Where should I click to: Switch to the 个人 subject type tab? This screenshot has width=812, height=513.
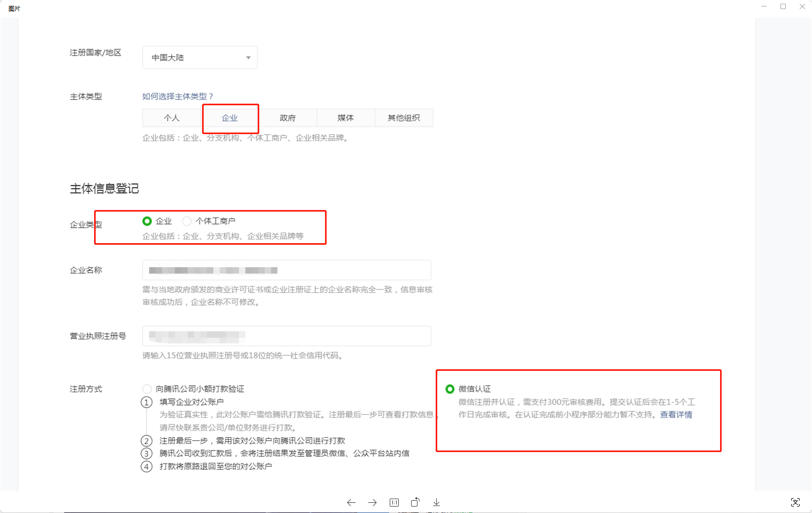pyautogui.click(x=172, y=118)
